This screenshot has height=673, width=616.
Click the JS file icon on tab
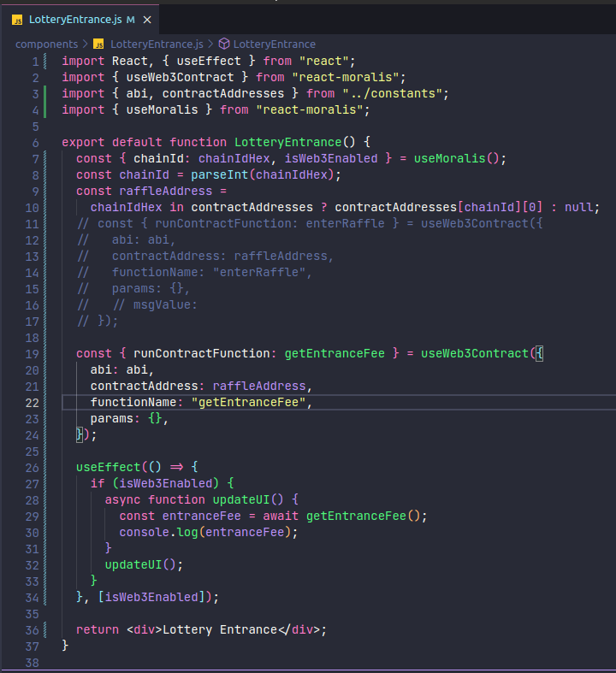(17, 20)
